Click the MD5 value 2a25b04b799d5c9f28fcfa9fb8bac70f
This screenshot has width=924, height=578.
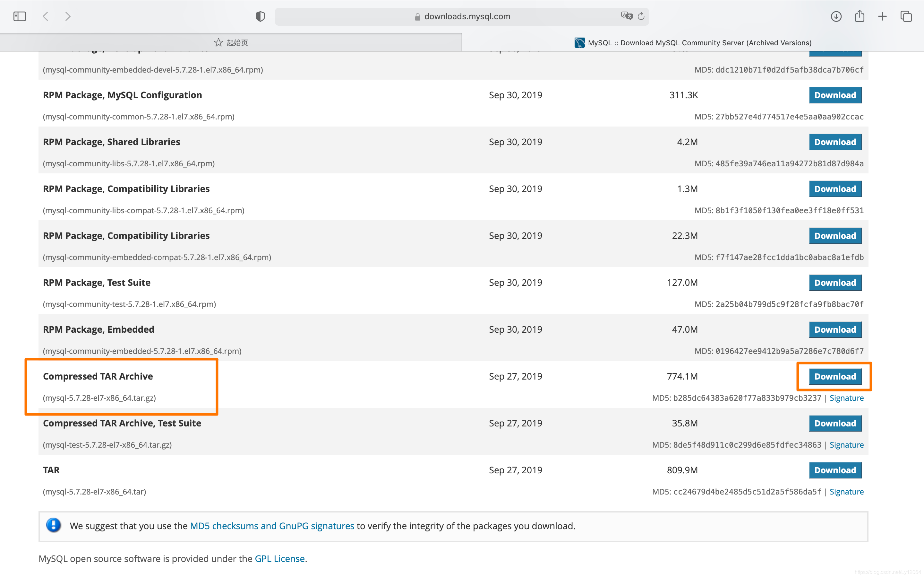pos(789,304)
